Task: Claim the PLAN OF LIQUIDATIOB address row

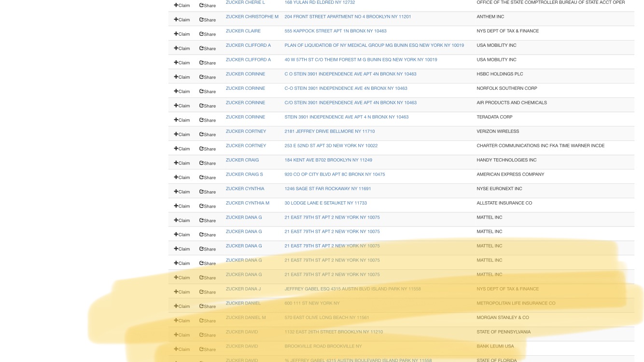Action: (182, 49)
